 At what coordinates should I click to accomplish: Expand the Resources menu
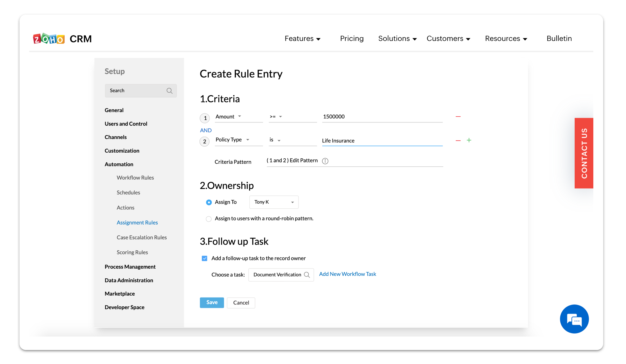(x=506, y=39)
